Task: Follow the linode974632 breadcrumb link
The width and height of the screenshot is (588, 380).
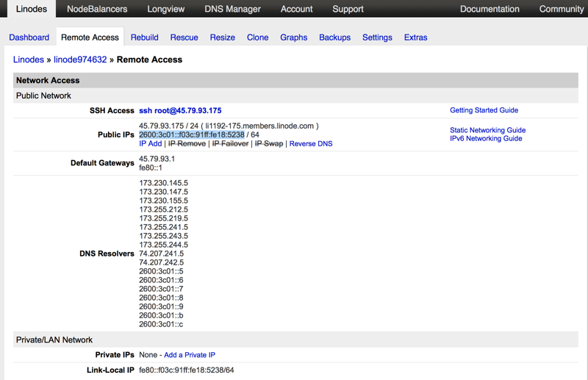Action: [80, 60]
